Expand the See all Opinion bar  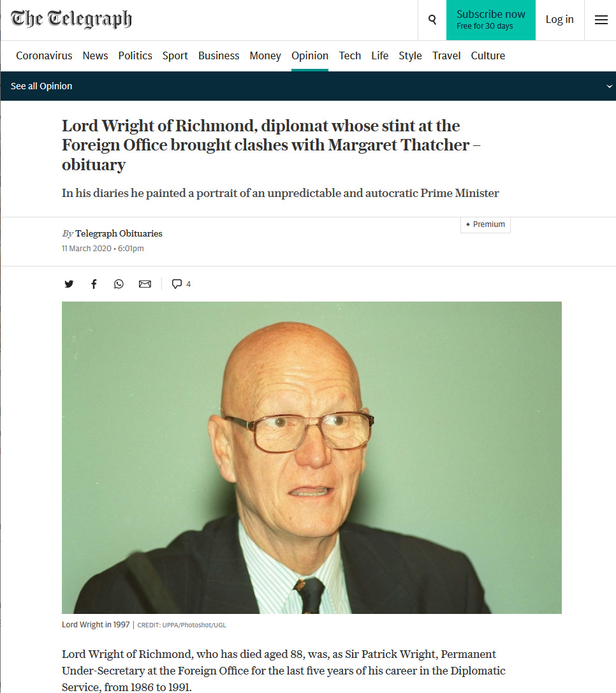point(308,86)
